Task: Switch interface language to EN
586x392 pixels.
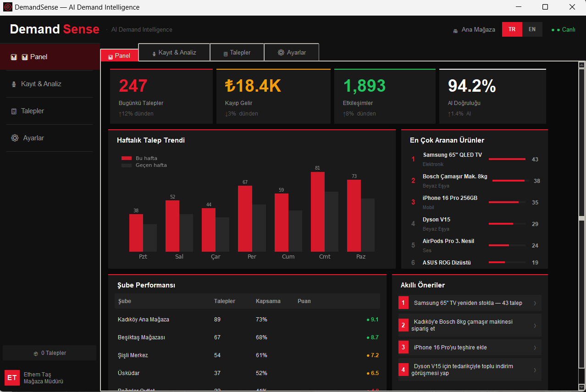Action: pyautogui.click(x=532, y=29)
